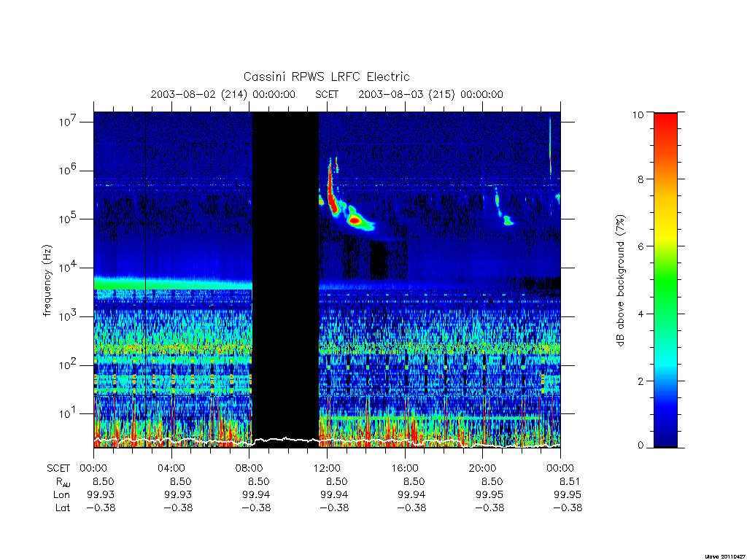This screenshot has width=747, height=560.
Task: Click the SCET row label below the plot
Action: pyautogui.click(x=58, y=468)
